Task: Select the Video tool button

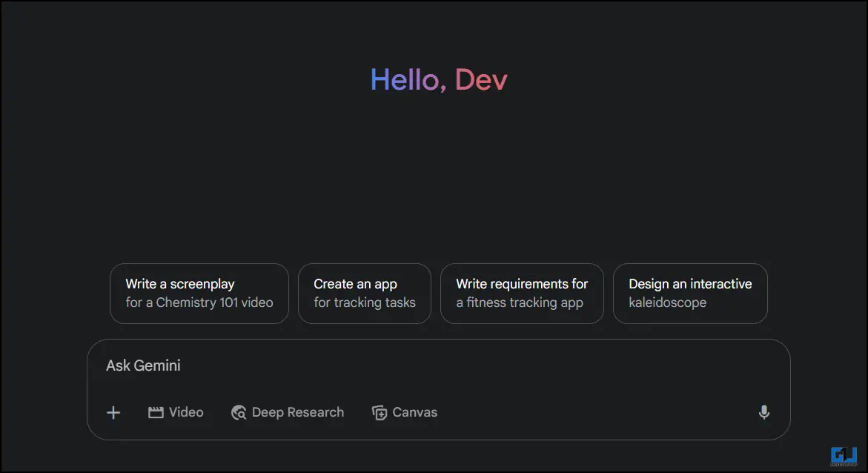Action: coord(176,413)
